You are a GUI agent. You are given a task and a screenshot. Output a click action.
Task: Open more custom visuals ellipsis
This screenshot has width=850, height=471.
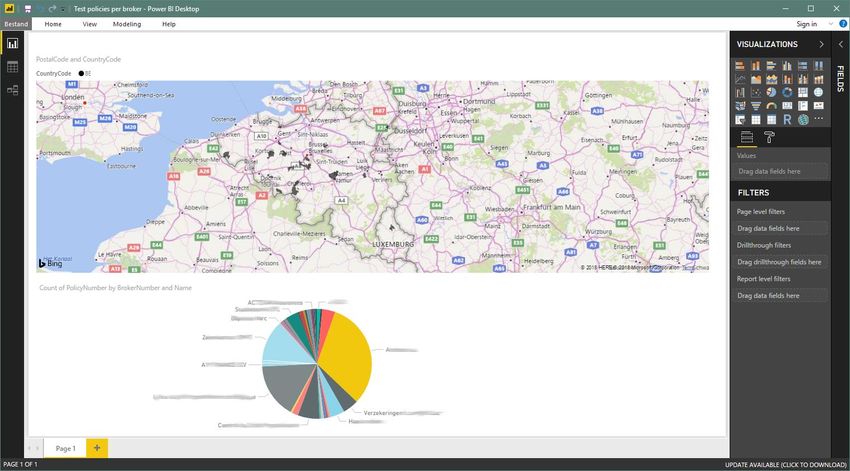819,119
